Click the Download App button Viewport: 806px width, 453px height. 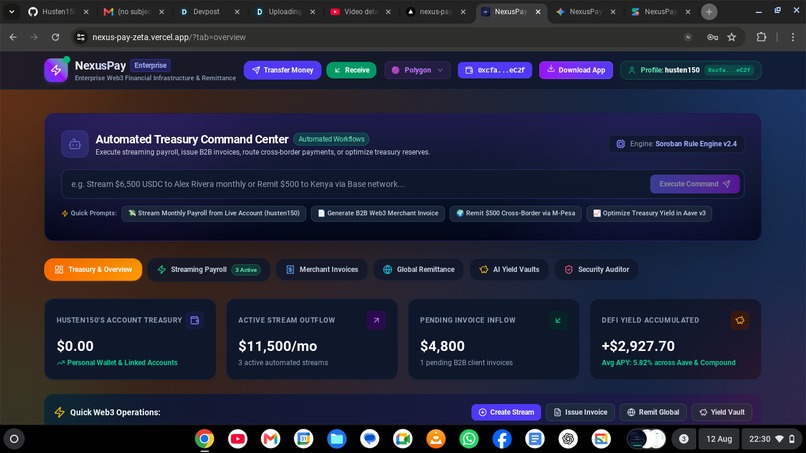pyautogui.click(x=576, y=70)
